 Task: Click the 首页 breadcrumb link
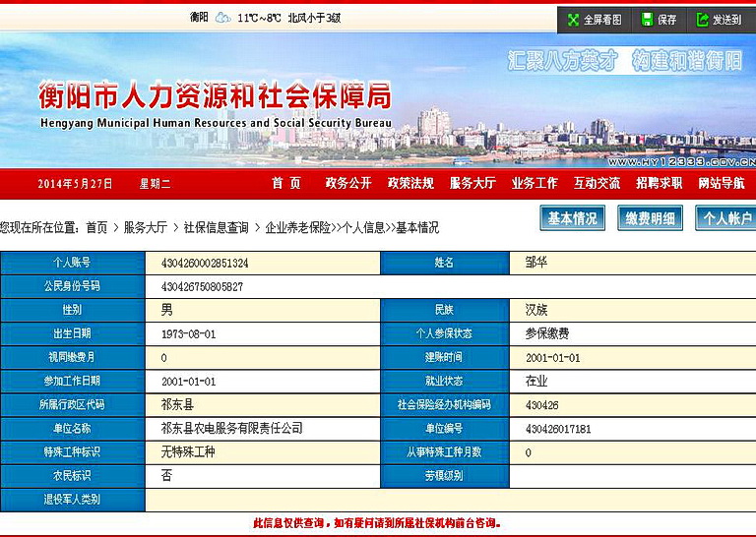(x=96, y=227)
